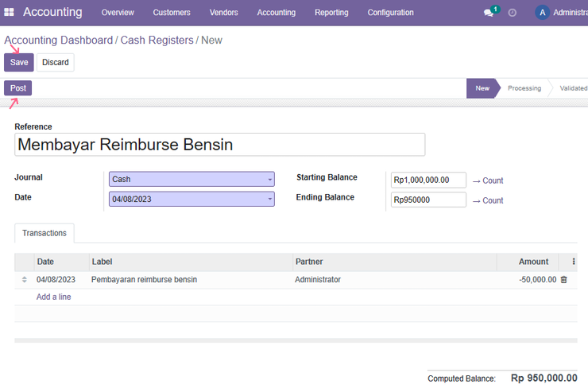Screen dimensions: 588x392
Task: Post the cash register statement
Action: (18, 88)
